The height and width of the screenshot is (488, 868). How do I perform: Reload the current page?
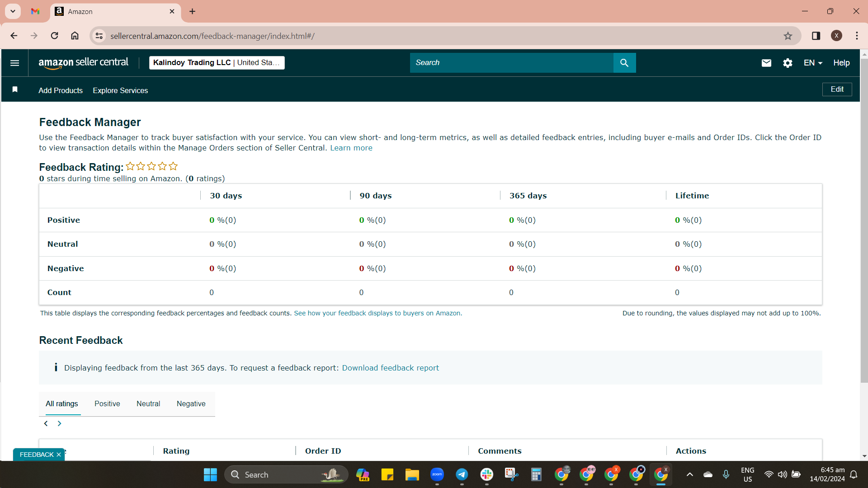click(x=54, y=36)
